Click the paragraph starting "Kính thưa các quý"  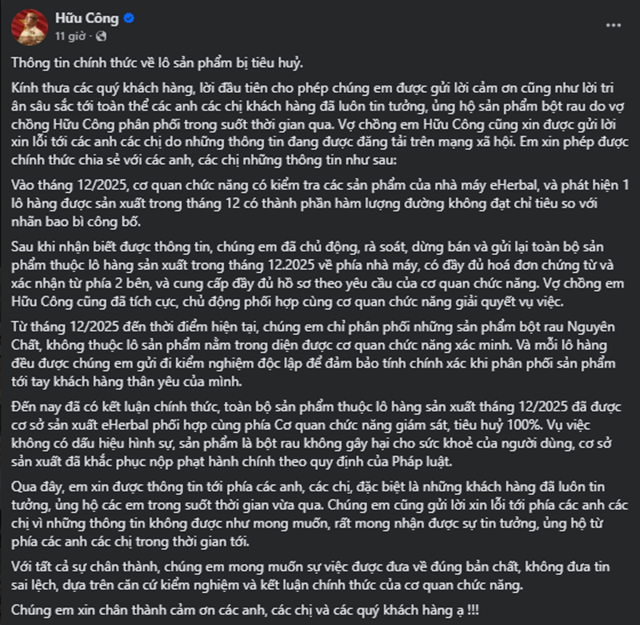pos(320,124)
